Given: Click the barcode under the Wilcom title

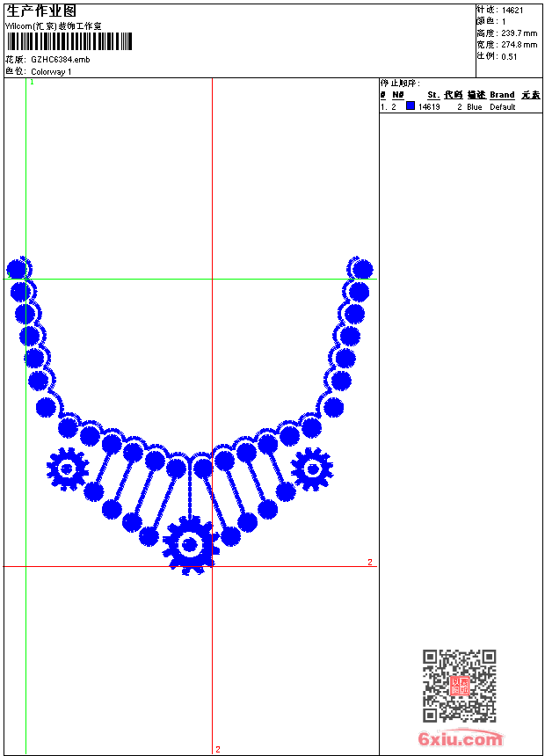Looking at the screenshot, I should tap(69, 41).
